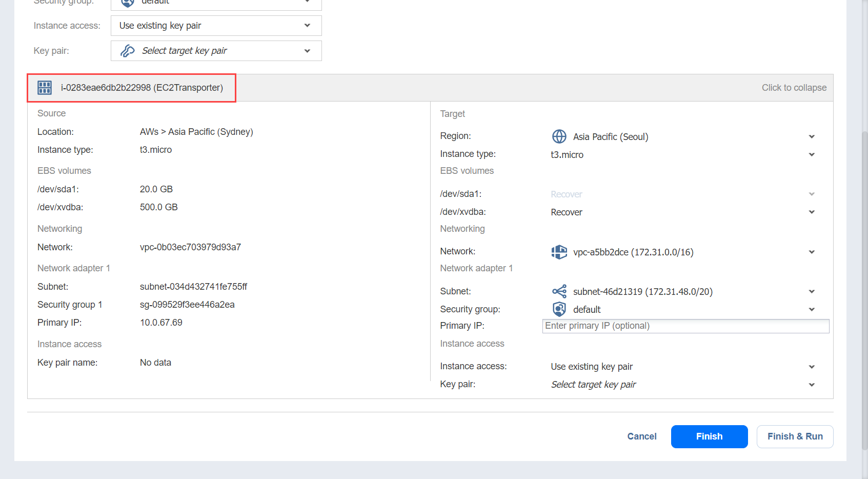The image size is (868, 479).
Task: Expand the target Subnet dropdown
Action: tap(811, 291)
